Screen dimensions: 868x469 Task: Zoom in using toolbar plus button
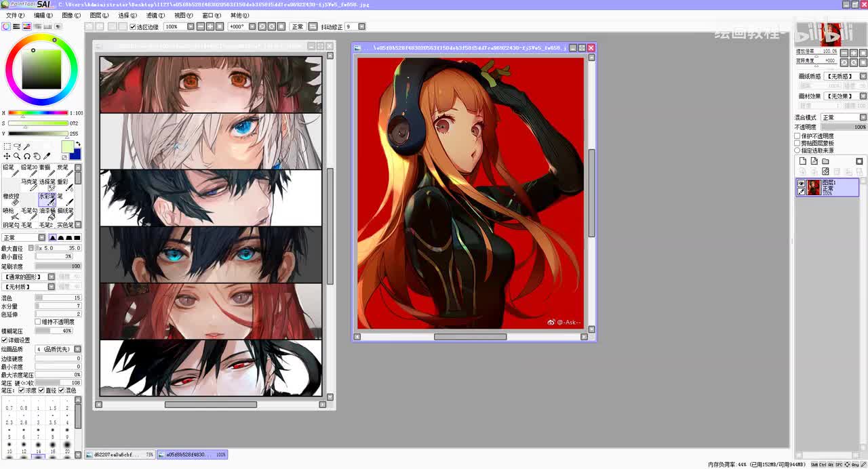[x=210, y=26]
